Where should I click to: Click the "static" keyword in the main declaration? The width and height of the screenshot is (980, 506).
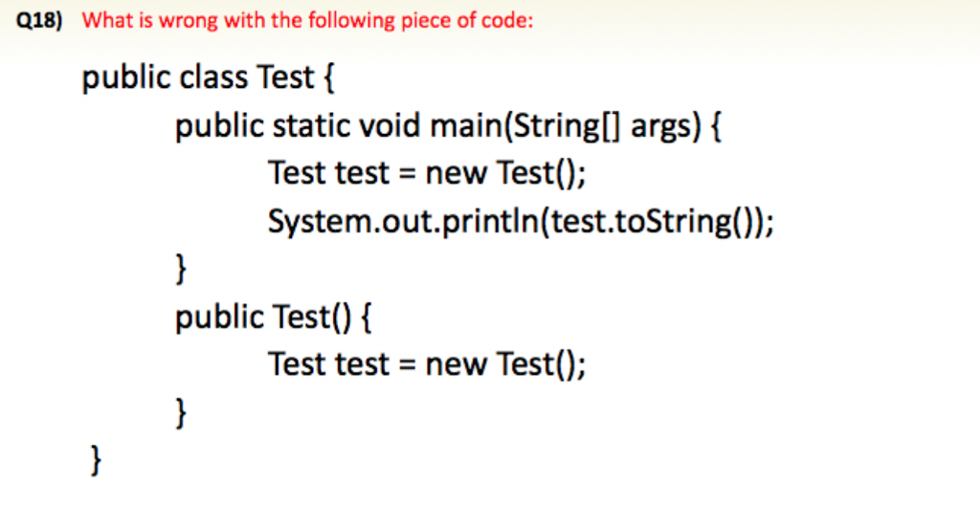click(308, 125)
